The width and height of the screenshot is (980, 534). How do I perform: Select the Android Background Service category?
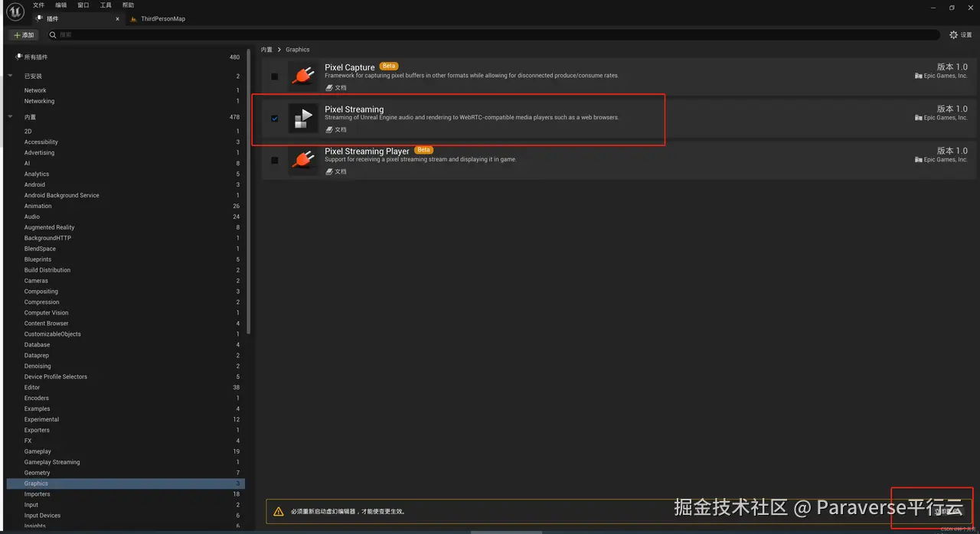tap(126, 195)
